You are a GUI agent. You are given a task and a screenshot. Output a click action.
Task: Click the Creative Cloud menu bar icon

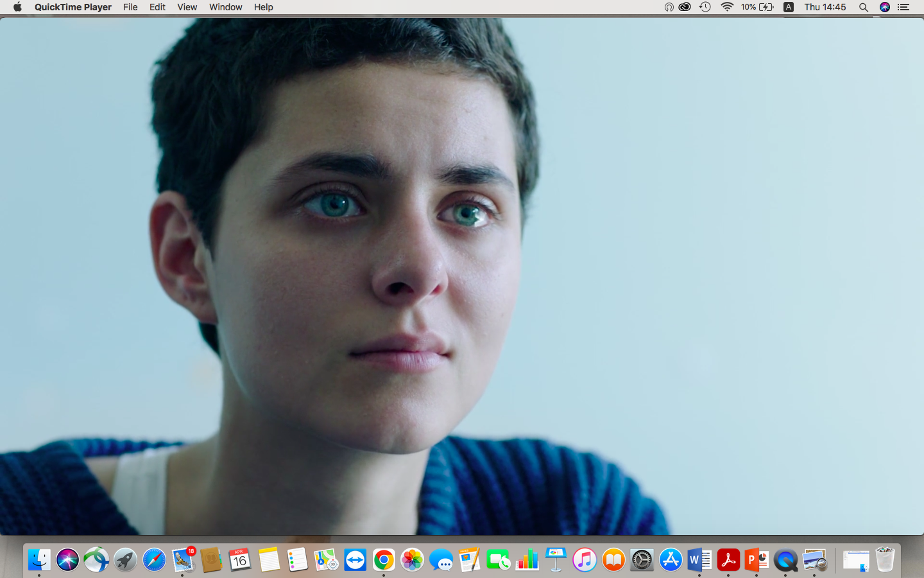point(685,7)
